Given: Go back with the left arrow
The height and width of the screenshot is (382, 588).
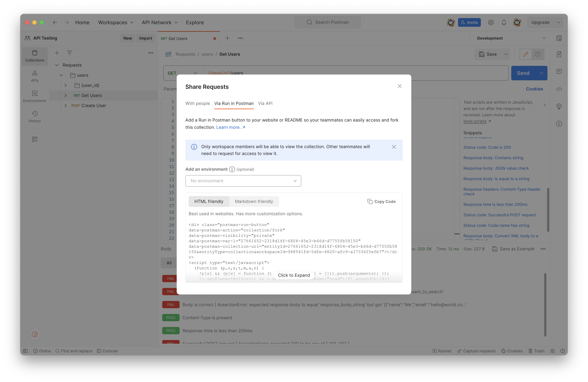Looking at the screenshot, I should (55, 22).
